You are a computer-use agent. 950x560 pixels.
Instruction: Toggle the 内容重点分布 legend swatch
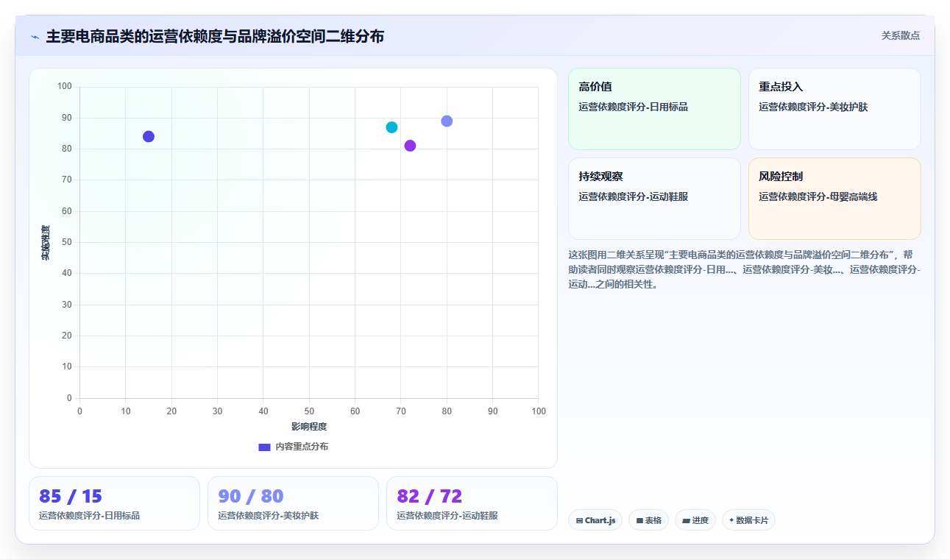(x=265, y=447)
